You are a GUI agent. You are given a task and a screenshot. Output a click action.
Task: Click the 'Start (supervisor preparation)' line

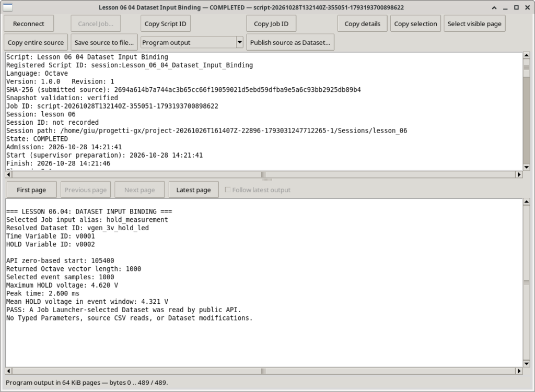[x=104, y=155]
